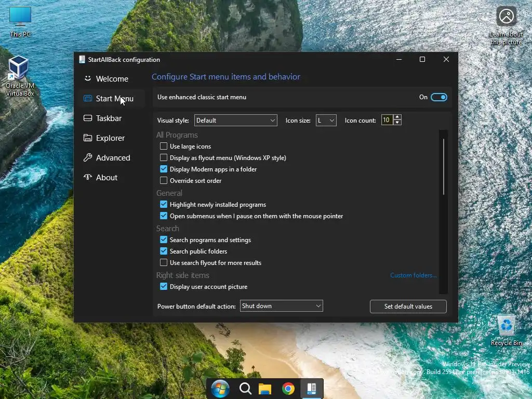Click Learn about this picture icon
532x399 pixels.
coord(506,25)
